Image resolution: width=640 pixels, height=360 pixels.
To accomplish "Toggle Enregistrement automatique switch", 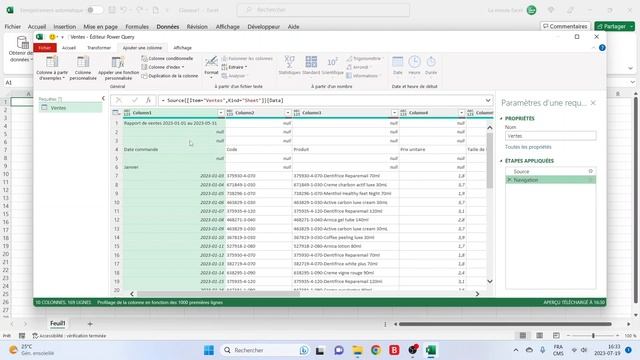I will coord(95,10).
